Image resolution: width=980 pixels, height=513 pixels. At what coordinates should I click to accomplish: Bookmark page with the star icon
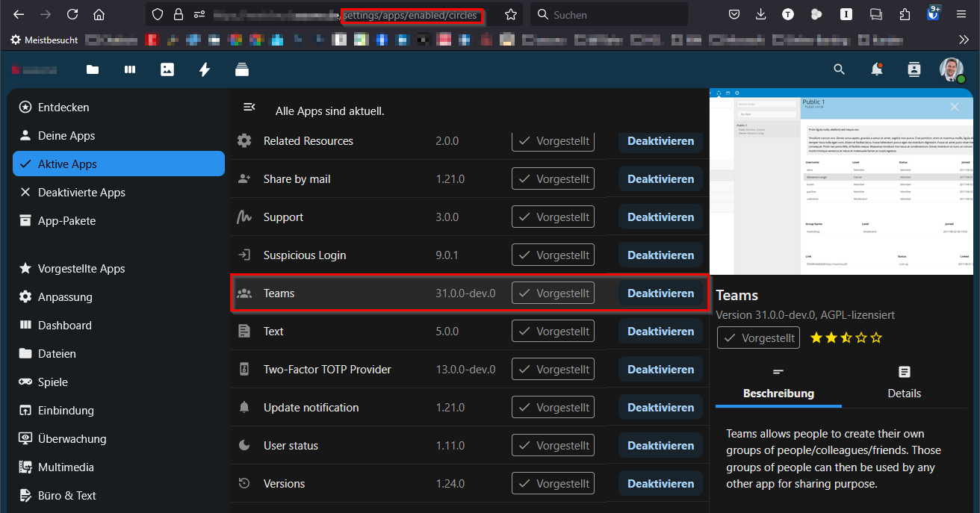tap(511, 15)
